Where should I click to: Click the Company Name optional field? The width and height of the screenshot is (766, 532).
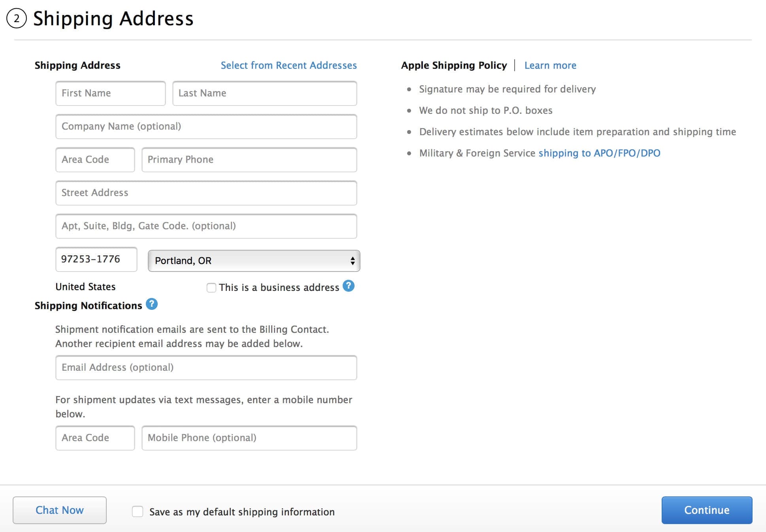206,126
